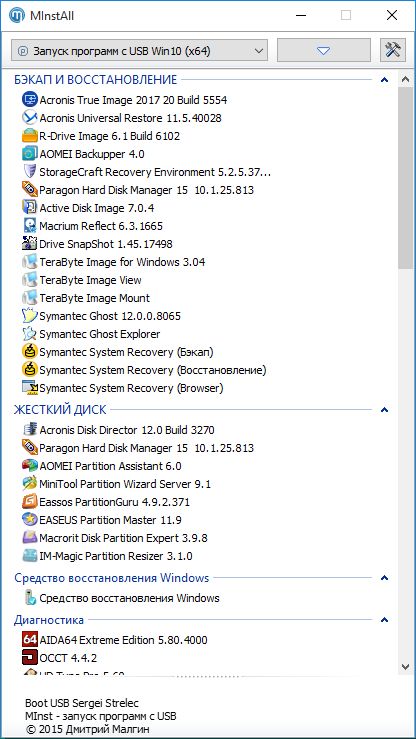
Task: Click the AOMEI Backupper 4.0 icon
Action: pos(30,154)
